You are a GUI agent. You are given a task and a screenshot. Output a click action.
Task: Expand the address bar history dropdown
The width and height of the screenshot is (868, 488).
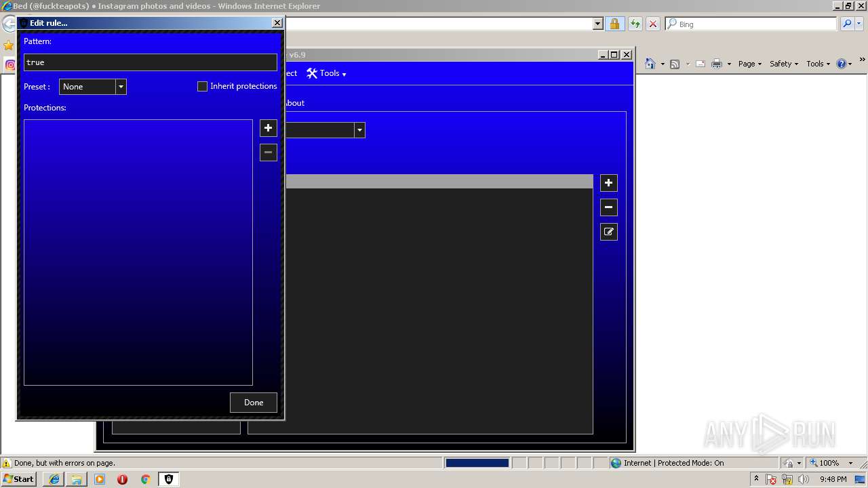click(x=597, y=24)
